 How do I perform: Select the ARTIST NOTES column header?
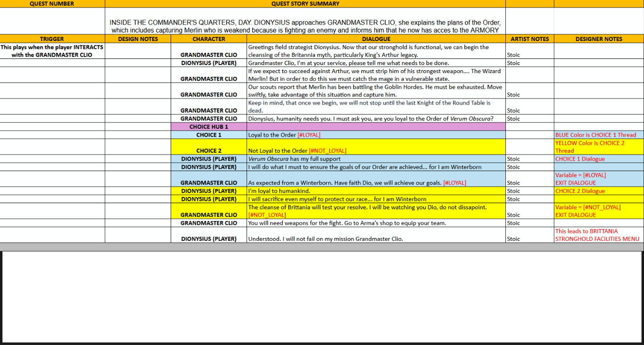pos(529,39)
